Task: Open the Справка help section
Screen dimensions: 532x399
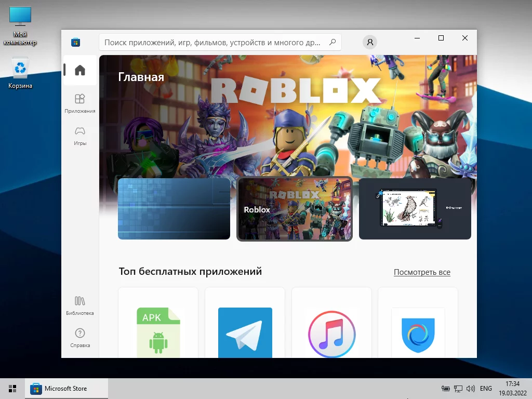Action: [80, 338]
